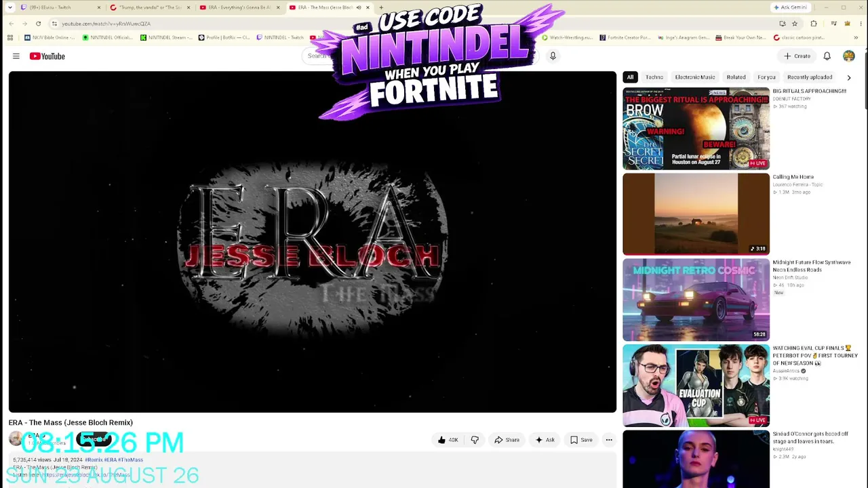Open a new browser tab
Screen dimensions: 868x488
(381, 7)
